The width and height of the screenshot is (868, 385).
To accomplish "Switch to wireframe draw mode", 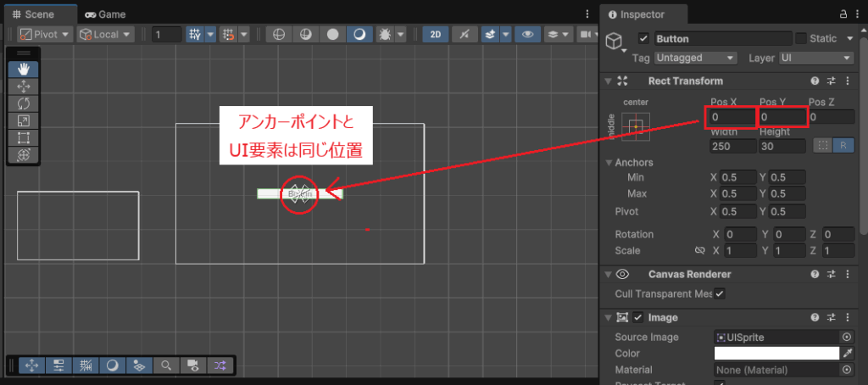I will (x=279, y=35).
